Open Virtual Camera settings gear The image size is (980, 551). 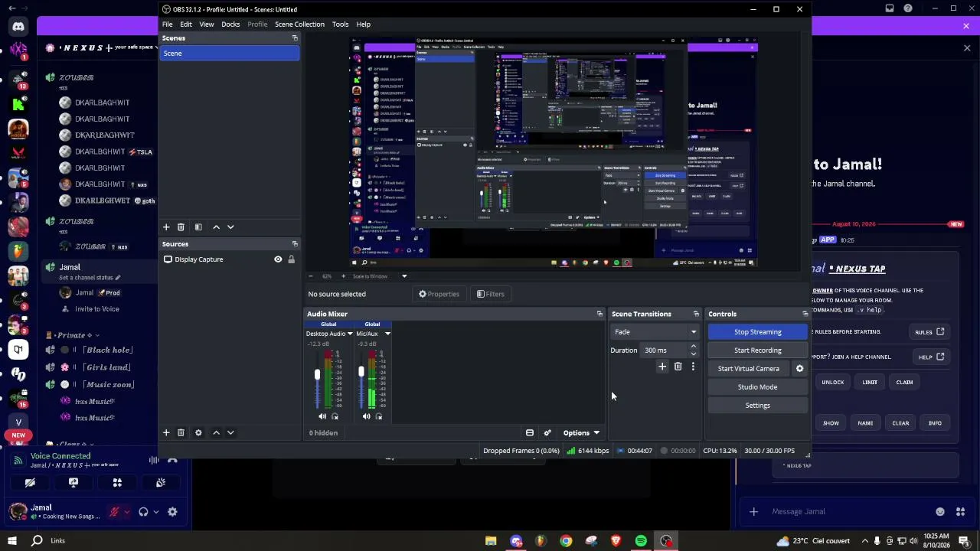[799, 369]
